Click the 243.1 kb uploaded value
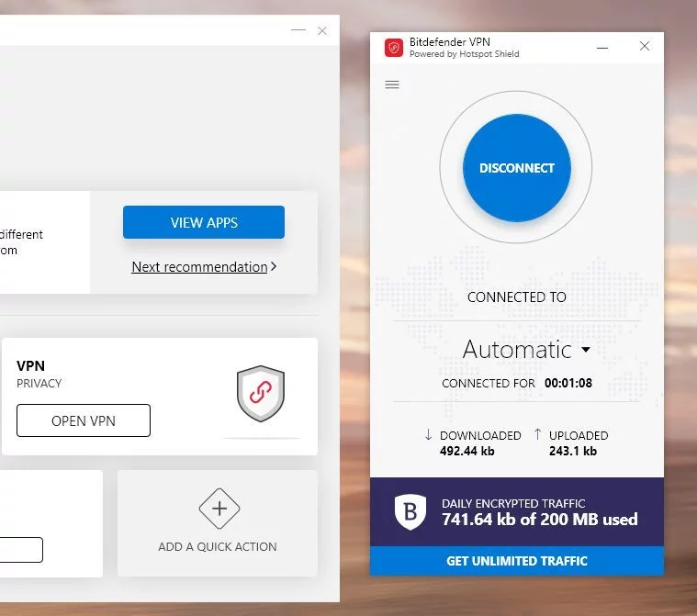This screenshot has height=616, width=697. (x=572, y=451)
